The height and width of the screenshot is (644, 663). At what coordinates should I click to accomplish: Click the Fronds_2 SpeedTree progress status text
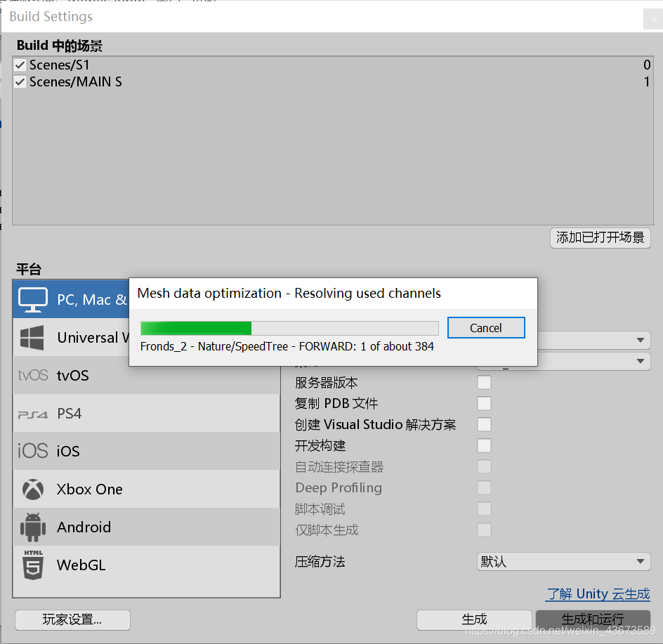point(287,346)
